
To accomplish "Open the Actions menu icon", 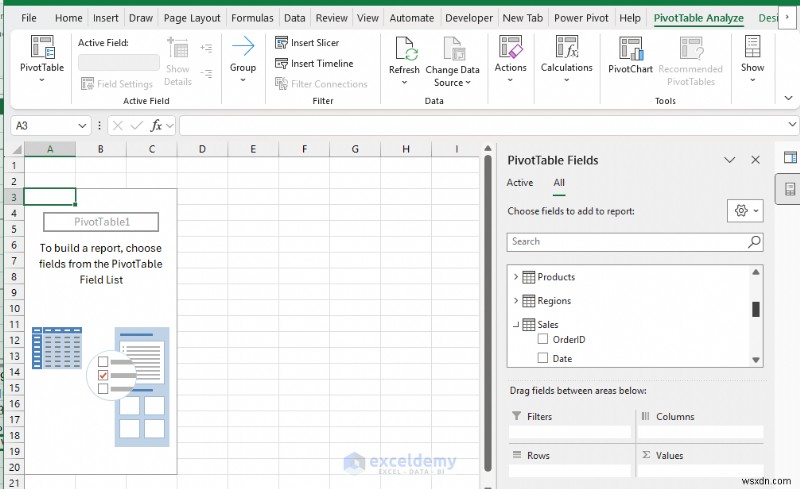I will coord(510,46).
